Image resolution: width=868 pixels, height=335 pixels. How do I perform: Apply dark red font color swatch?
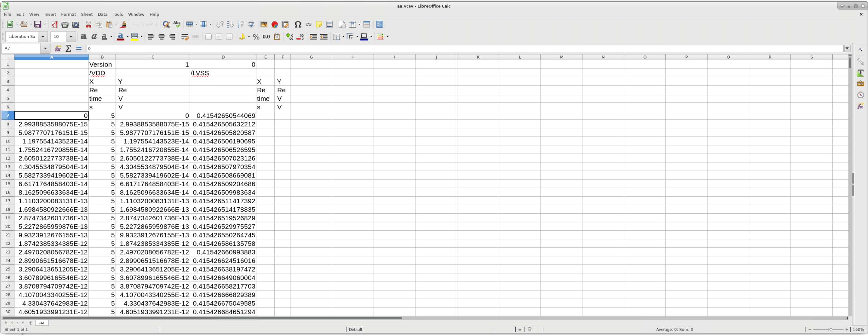click(x=120, y=37)
